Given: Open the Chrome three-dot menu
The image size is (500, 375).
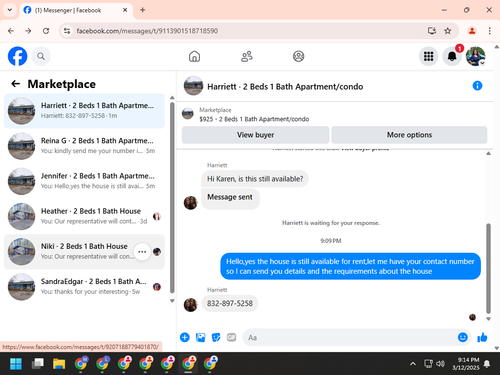Looking at the screenshot, I should coord(489,31).
